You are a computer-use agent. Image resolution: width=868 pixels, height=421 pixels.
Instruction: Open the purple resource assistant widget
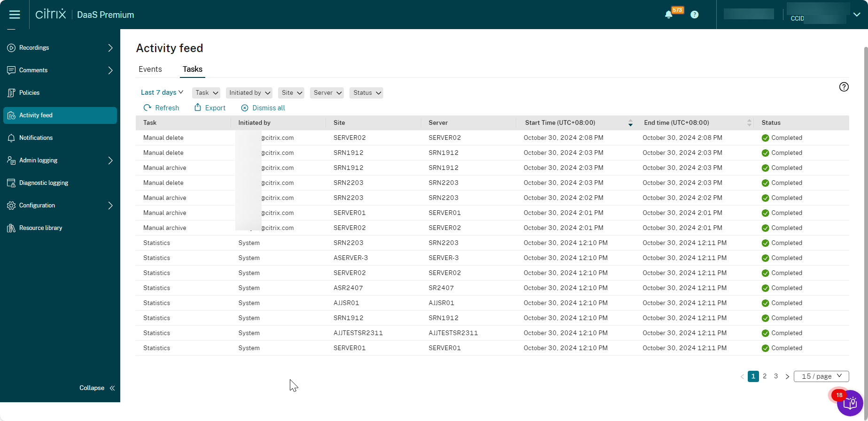point(850,403)
